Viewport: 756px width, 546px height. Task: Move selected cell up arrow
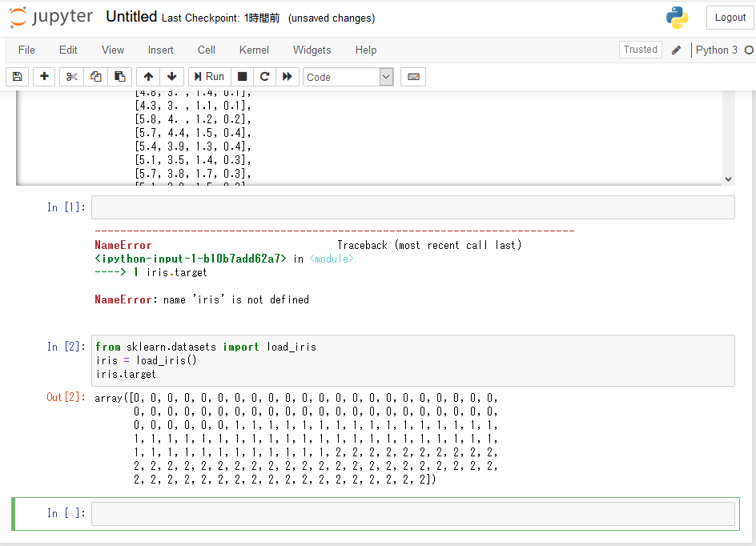click(148, 77)
